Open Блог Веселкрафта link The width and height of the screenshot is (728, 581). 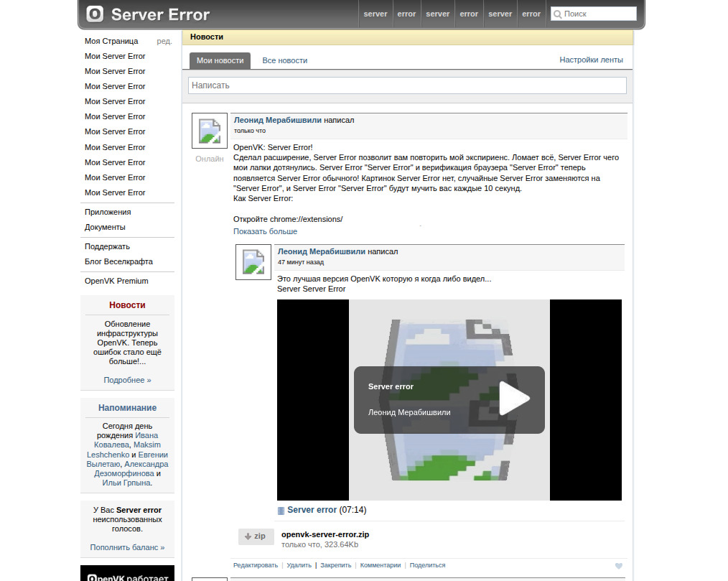point(119,261)
